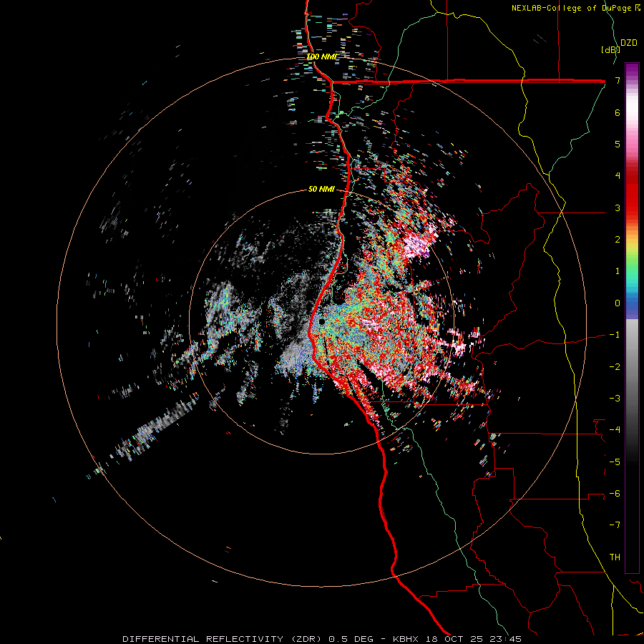The height and width of the screenshot is (644, 644).
Task: Click the black radar site dot
Action: [x=321, y=321]
